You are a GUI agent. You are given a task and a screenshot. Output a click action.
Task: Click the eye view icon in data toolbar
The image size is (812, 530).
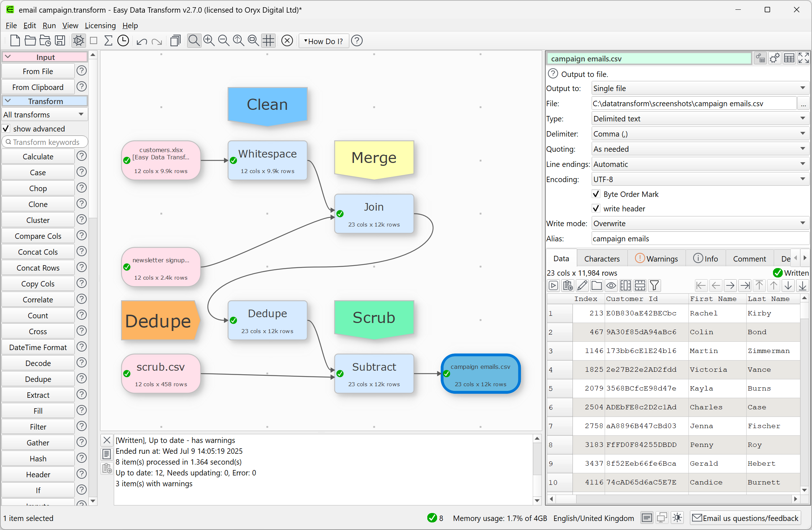pos(611,285)
